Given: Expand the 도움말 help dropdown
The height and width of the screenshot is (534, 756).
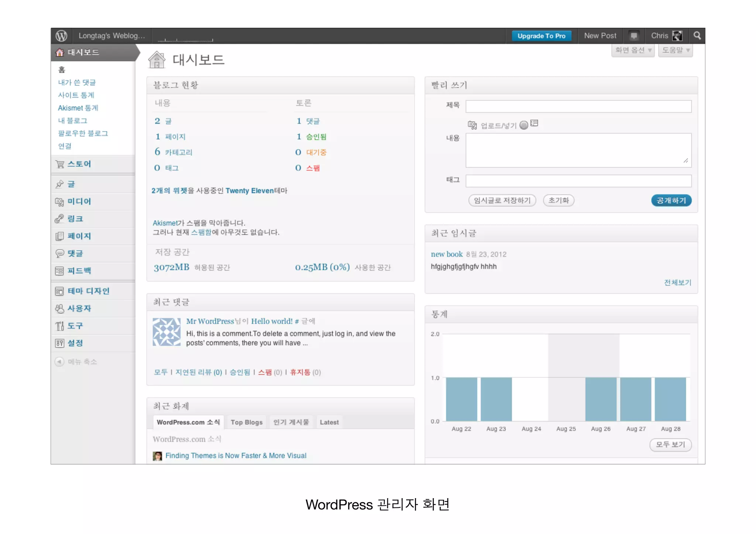Looking at the screenshot, I should [675, 50].
